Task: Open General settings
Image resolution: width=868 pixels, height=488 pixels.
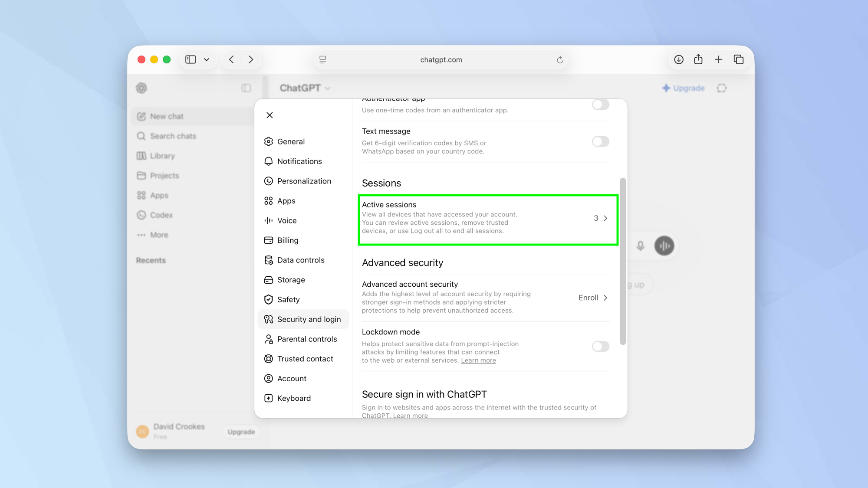Action: [303, 141]
